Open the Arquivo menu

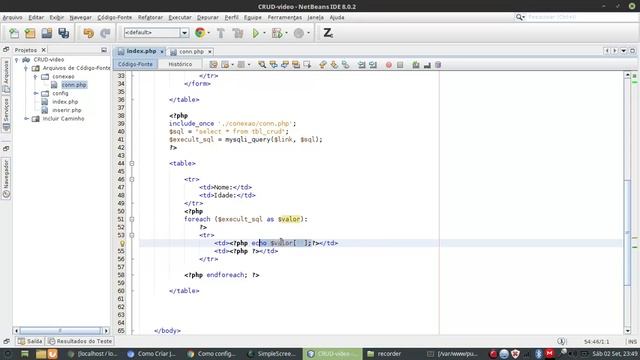coord(12,18)
